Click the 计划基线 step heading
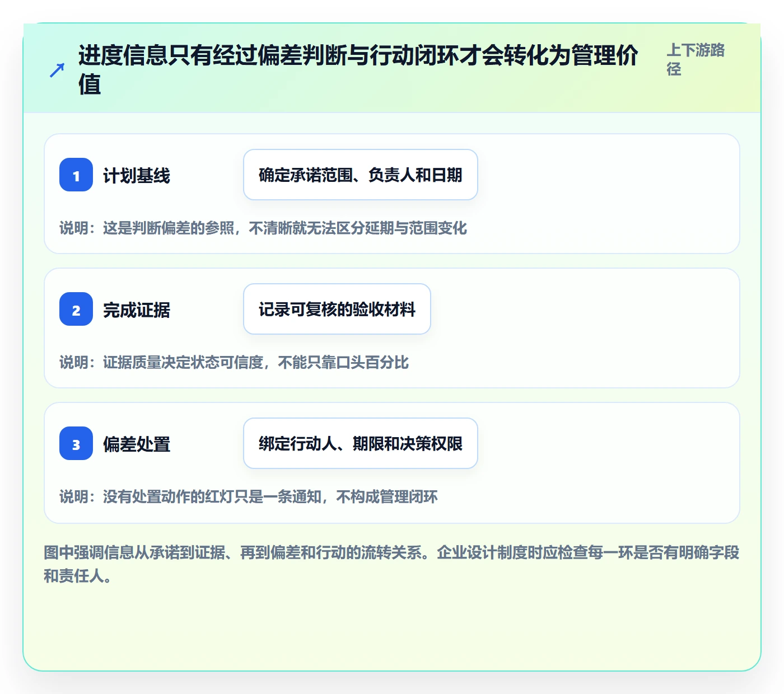 [x=137, y=176]
